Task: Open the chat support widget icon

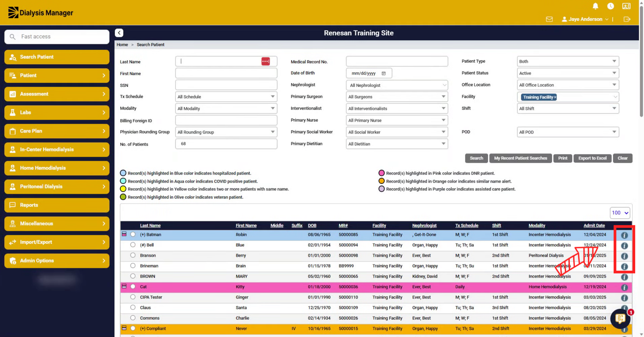Action: (x=620, y=319)
